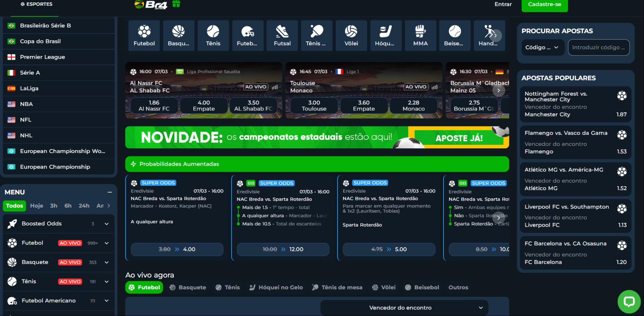This screenshot has height=316, width=644.
Task: Click the lightning icon in Probabilidades Aumentadas
Action: click(133, 164)
